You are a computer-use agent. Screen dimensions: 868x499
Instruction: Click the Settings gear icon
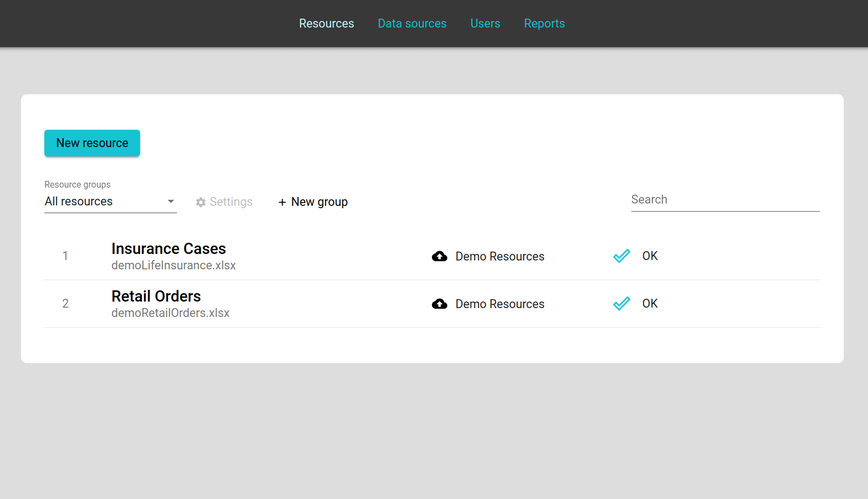201,202
